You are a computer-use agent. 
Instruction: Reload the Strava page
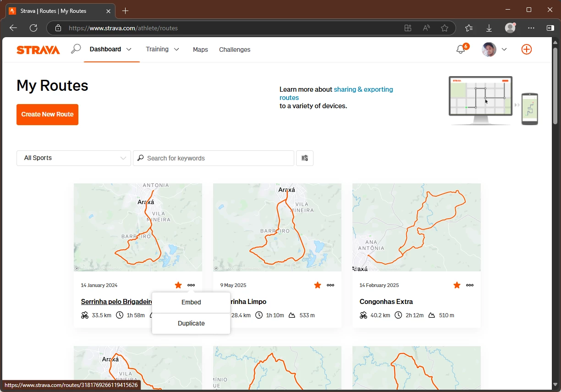pyautogui.click(x=33, y=28)
